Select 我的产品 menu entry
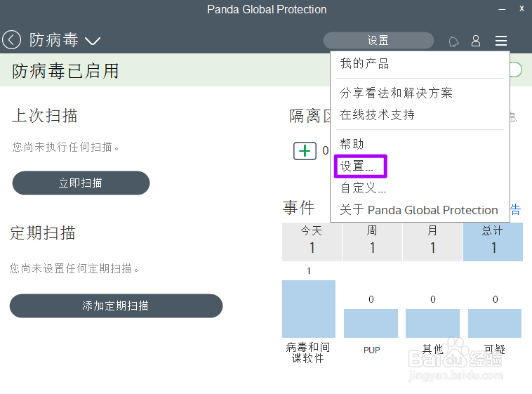532x394 pixels. click(364, 63)
